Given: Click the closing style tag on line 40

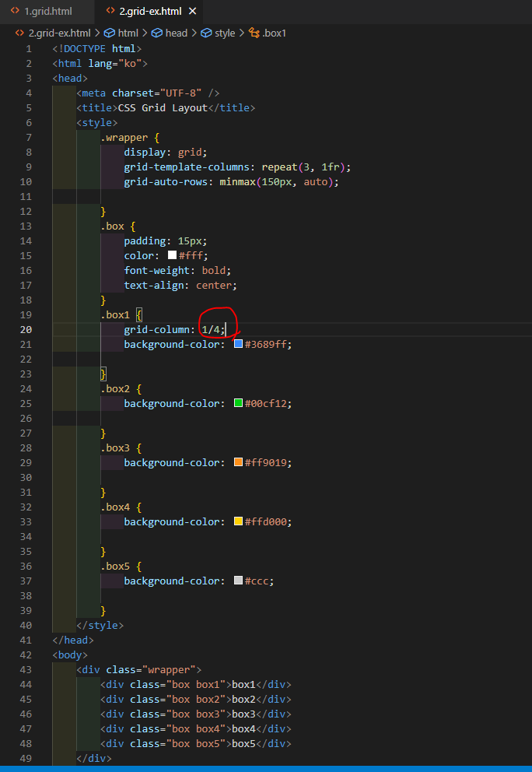Looking at the screenshot, I should tap(100, 625).
